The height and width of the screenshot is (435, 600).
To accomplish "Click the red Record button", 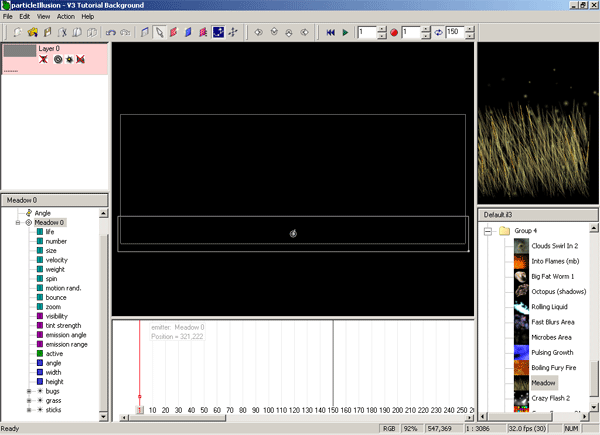I will [396, 33].
